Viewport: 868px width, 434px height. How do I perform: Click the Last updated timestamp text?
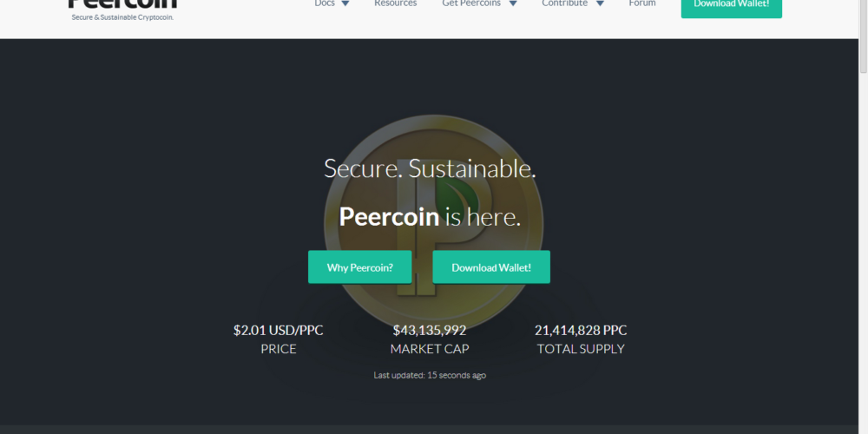tap(430, 375)
